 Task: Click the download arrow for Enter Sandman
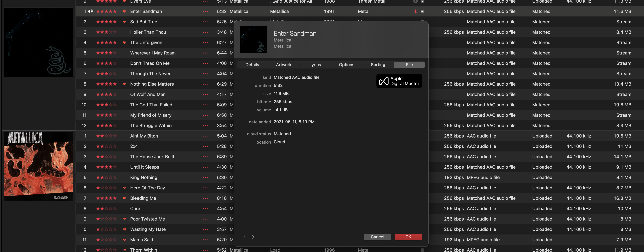pyautogui.click(x=415, y=12)
